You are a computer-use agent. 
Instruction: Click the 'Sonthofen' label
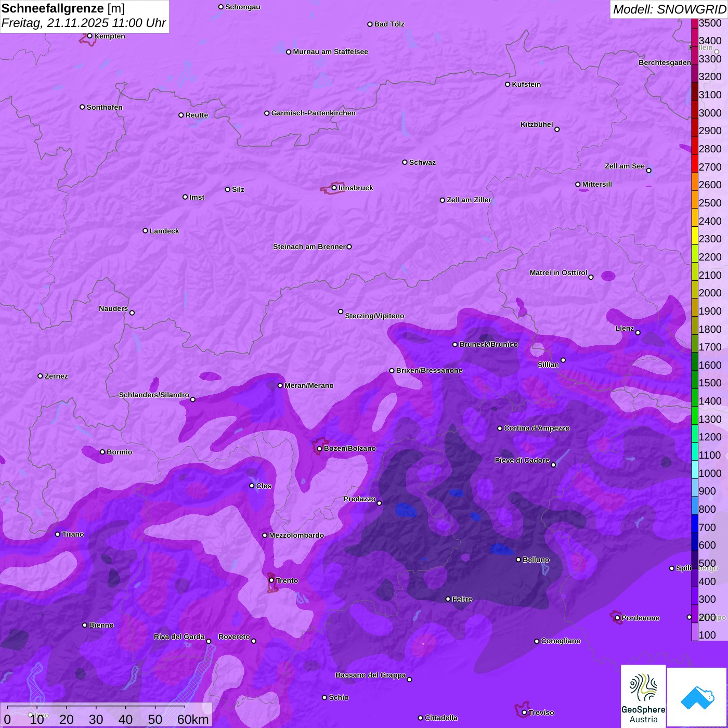[105, 107]
